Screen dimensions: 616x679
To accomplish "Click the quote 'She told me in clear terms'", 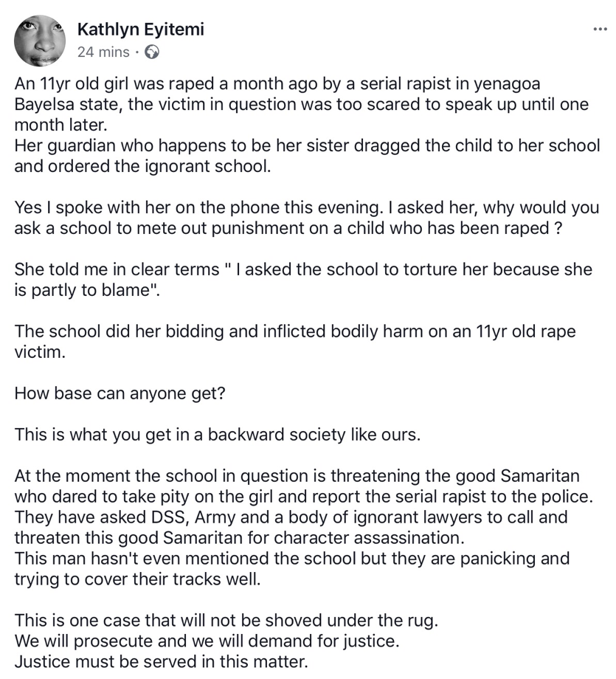I will (303, 269).
